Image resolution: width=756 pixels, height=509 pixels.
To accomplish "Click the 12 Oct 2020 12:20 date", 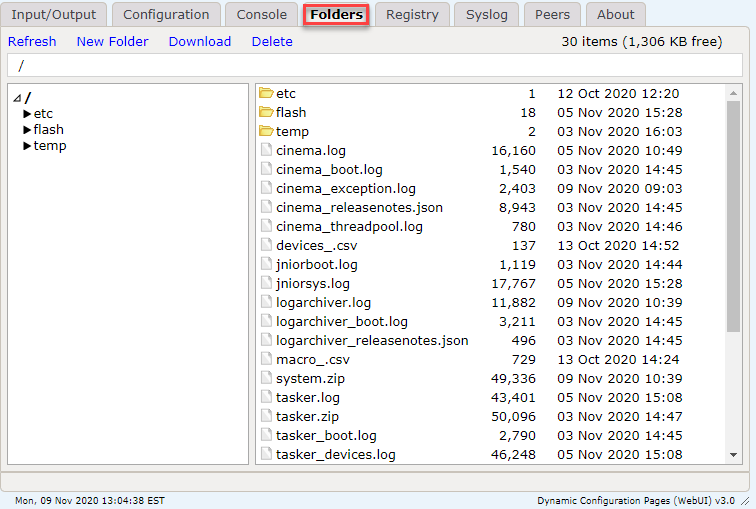I will [618, 93].
